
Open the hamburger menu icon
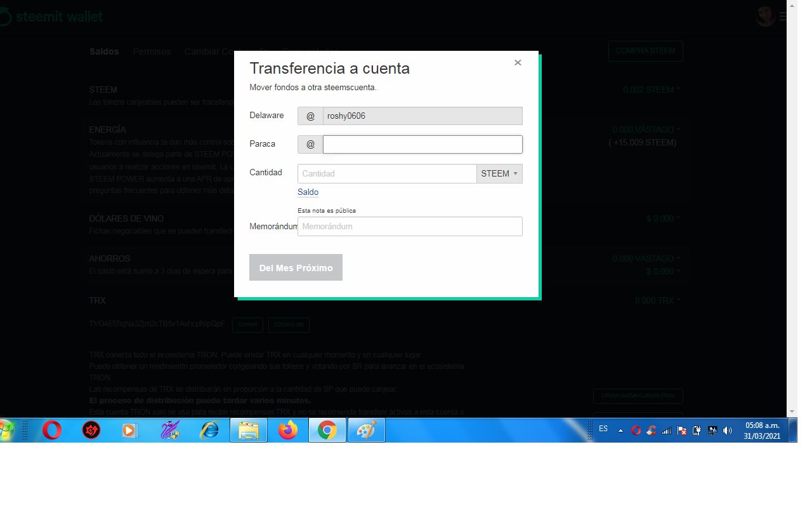pos(783,17)
